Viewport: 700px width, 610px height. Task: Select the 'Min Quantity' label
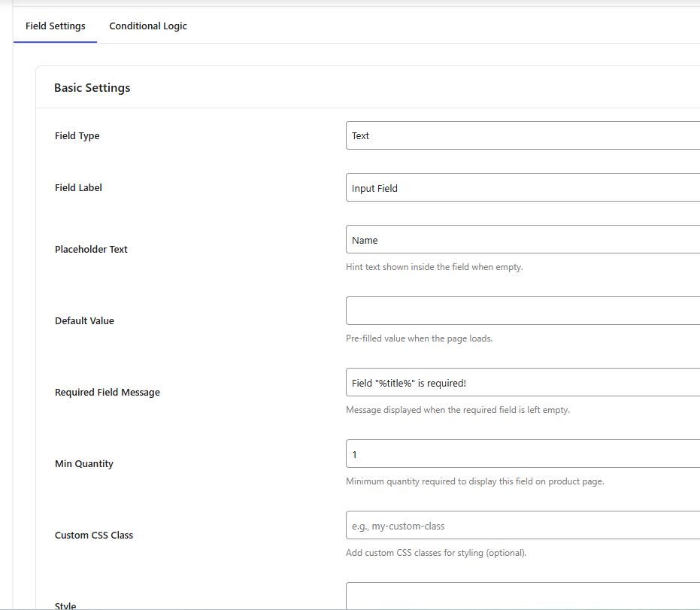[x=84, y=463]
